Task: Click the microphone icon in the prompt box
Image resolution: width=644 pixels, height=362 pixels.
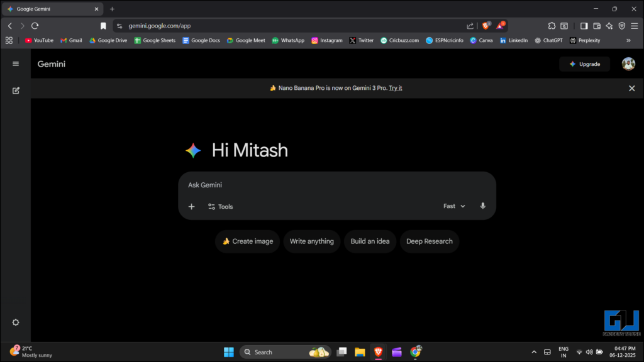Action: tap(482, 206)
